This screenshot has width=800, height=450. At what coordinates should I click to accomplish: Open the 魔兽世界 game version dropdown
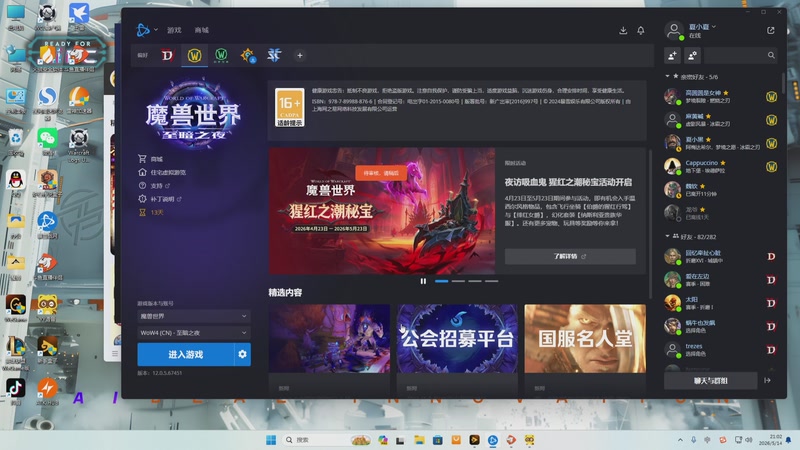point(194,316)
